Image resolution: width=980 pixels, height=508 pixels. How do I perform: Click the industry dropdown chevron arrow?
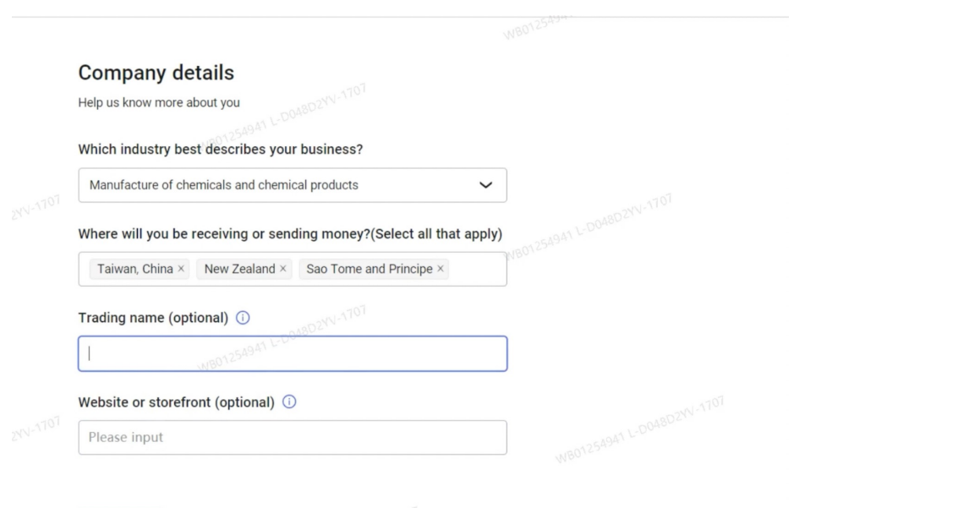485,185
